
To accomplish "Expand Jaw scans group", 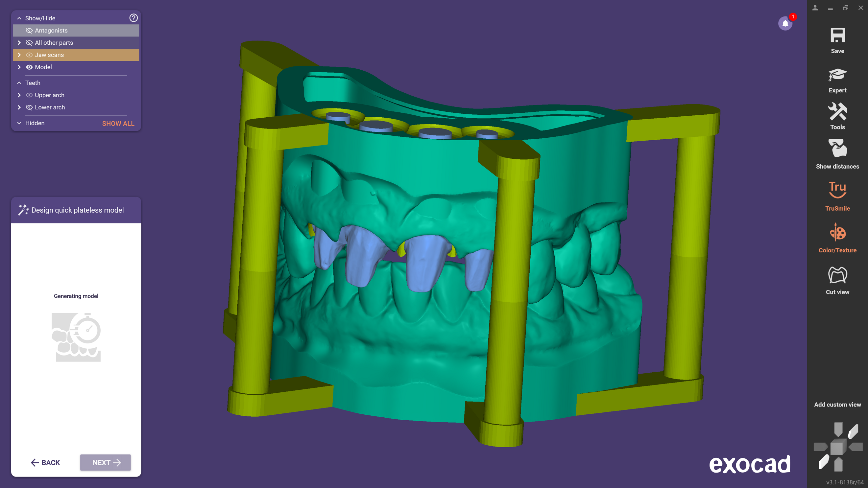I will click(19, 55).
